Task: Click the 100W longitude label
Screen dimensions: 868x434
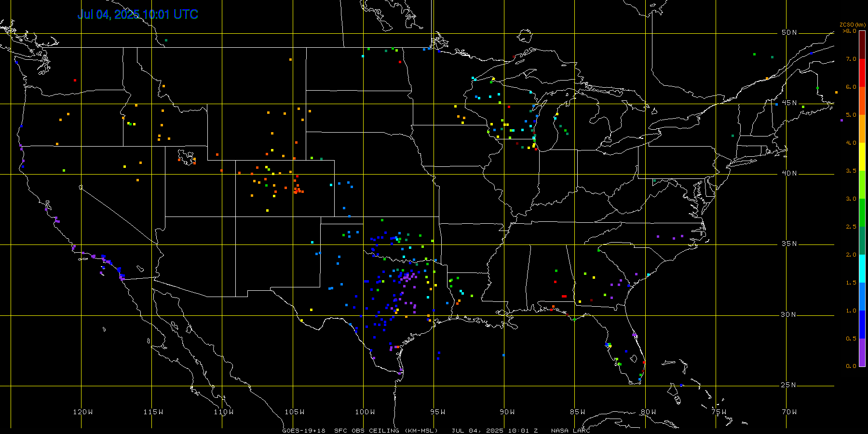Action: [365, 412]
